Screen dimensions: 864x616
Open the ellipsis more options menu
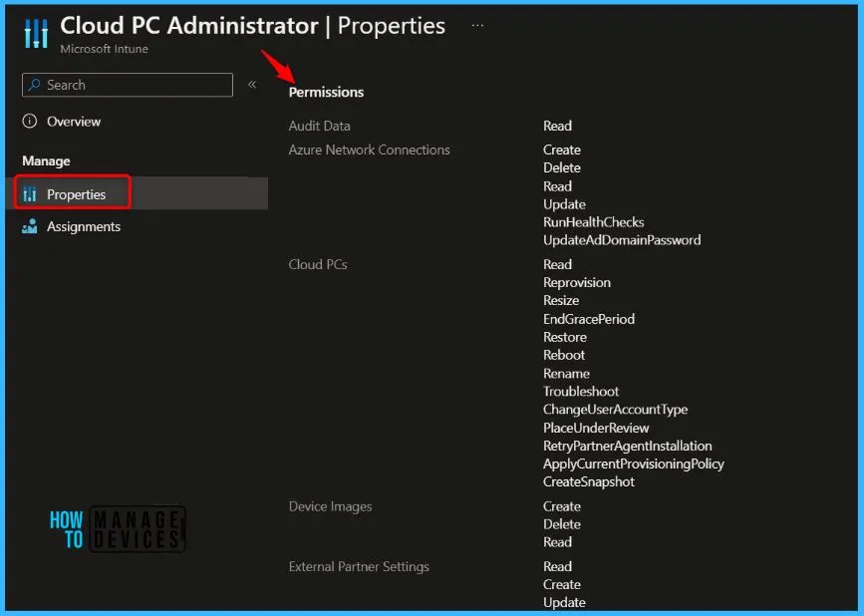click(477, 25)
